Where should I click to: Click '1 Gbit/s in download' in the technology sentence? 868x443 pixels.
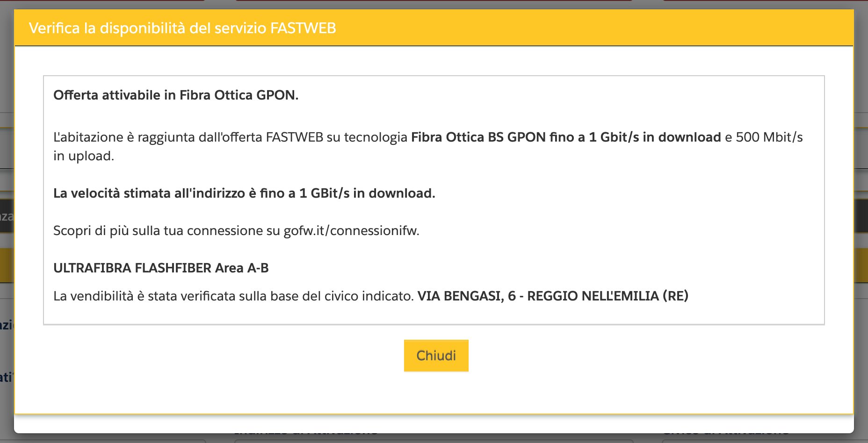(x=655, y=137)
